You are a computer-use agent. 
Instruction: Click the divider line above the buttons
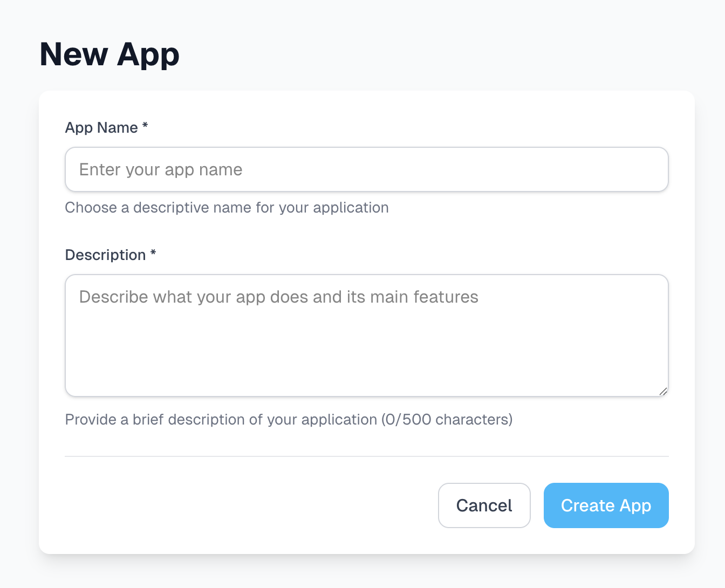pos(367,456)
